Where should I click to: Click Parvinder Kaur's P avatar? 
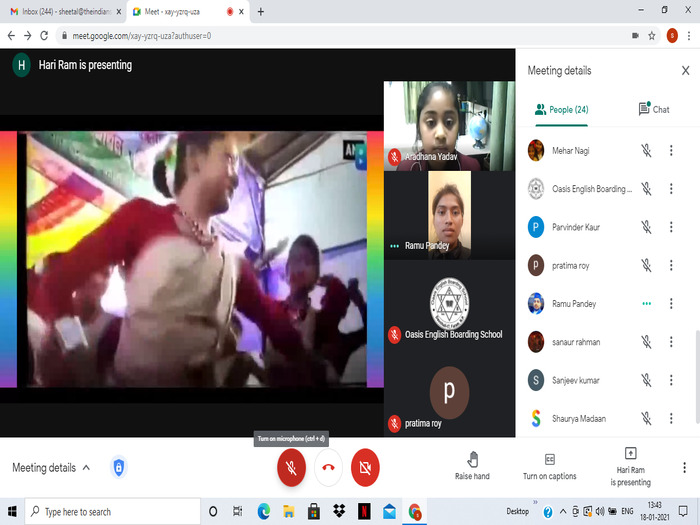[536, 227]
